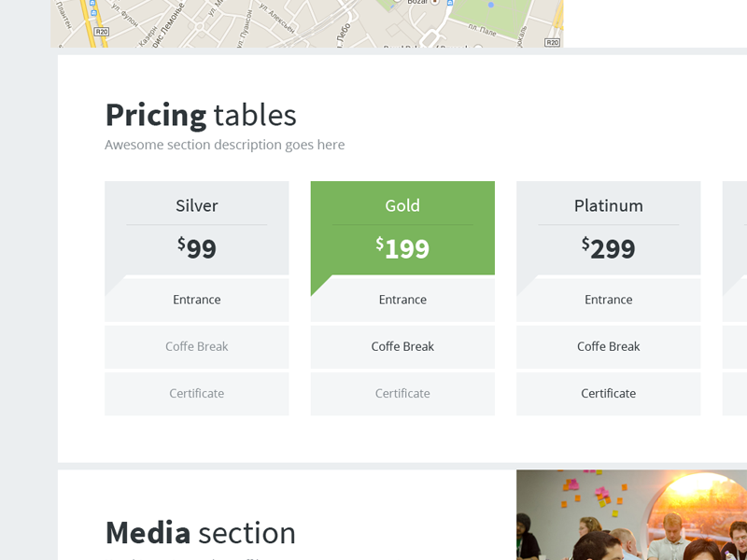Click the $199 Gold price

402,247
